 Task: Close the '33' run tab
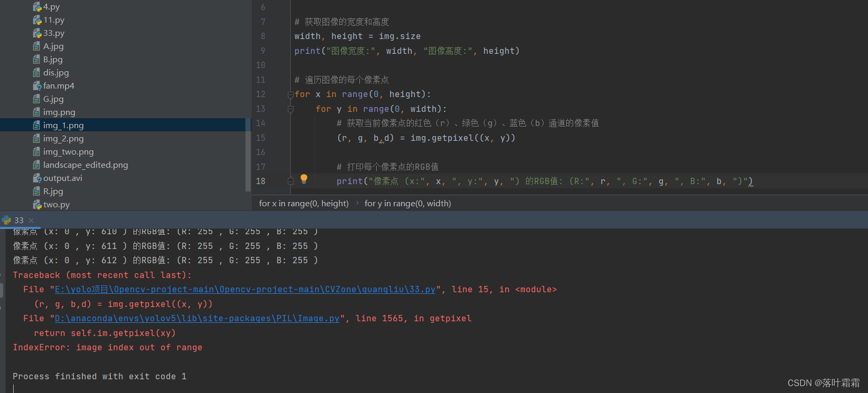point(31,221)
